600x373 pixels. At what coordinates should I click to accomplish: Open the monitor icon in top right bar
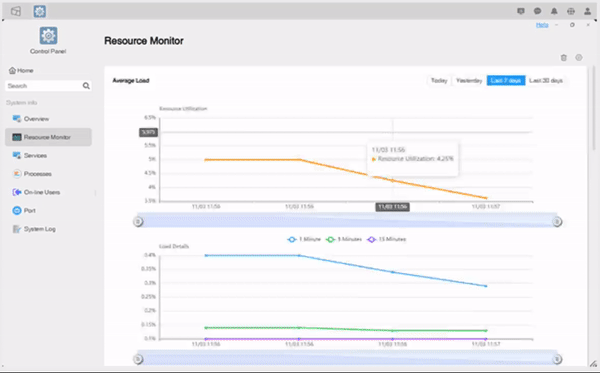coord(520,11)
